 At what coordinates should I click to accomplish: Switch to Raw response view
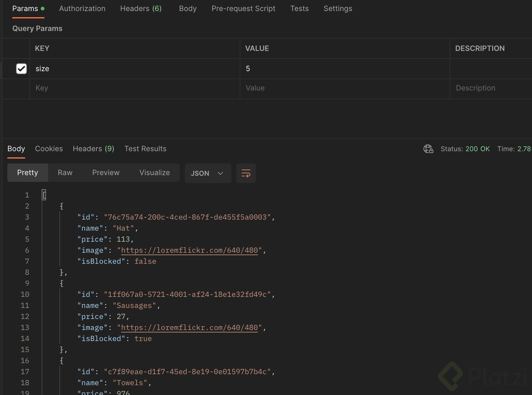[65, 173]
